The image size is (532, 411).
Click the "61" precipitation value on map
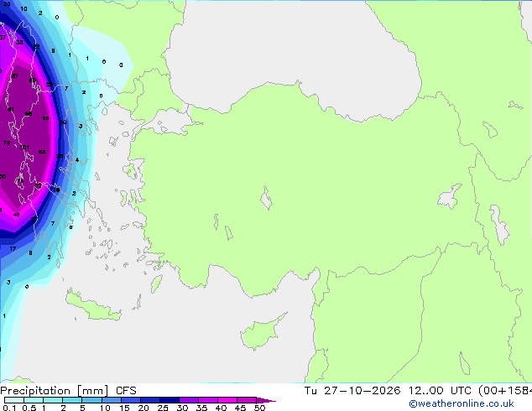[x=11, y=110]
